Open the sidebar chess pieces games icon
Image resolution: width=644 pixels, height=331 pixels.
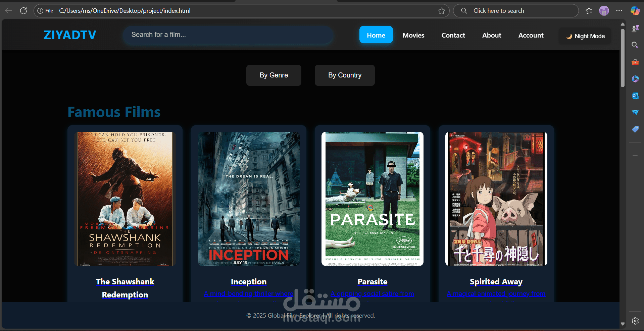point(635,29)
